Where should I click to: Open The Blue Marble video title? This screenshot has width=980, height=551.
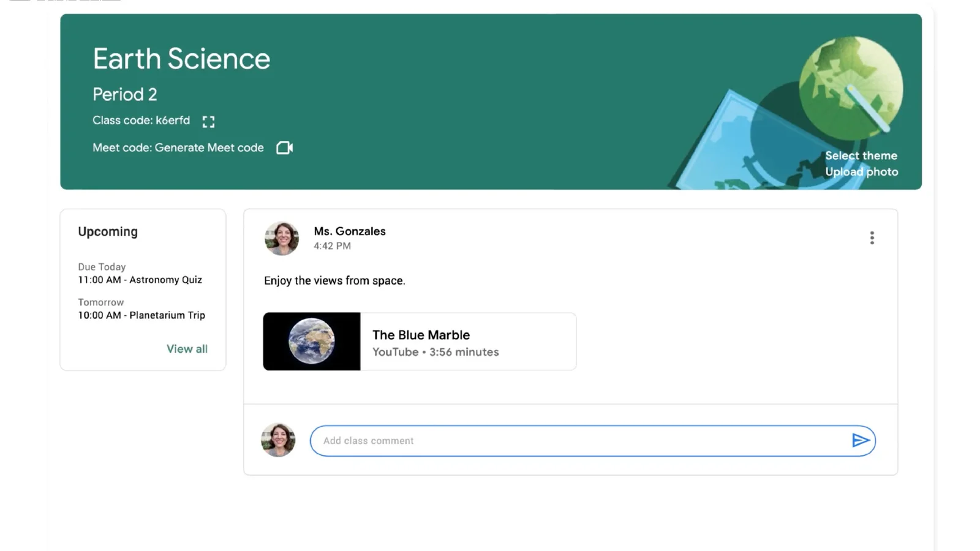click(421, 335)
